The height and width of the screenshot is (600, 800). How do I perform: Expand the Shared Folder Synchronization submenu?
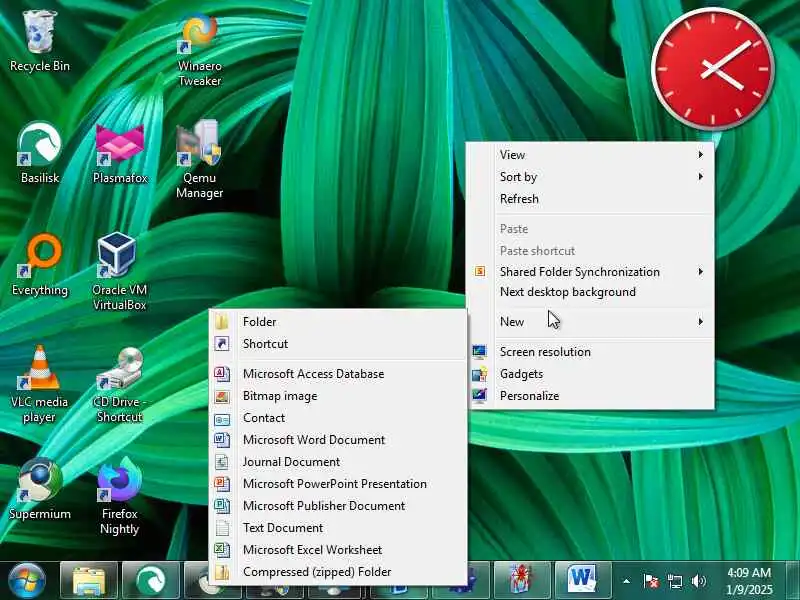tap(591, 271)
